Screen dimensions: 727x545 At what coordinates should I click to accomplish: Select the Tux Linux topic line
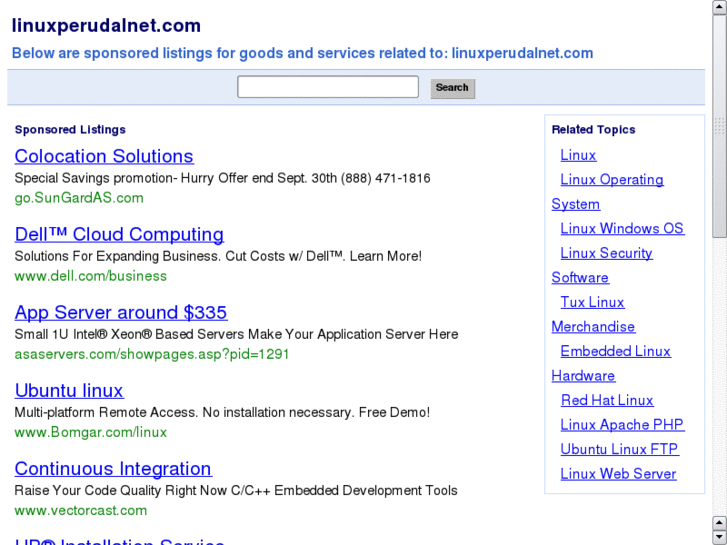[x=592, y=302]
